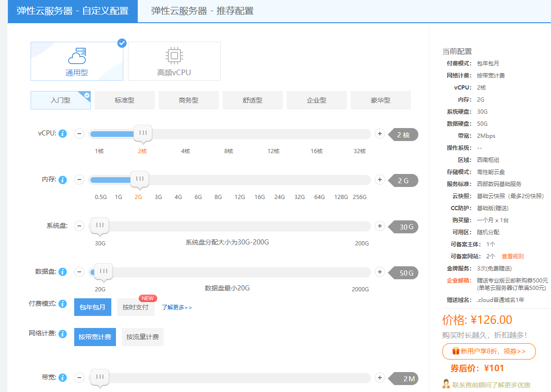Open 网络计费 info tooltip icon
This screenshot has width=551, height=392.
tap(63, 334)
